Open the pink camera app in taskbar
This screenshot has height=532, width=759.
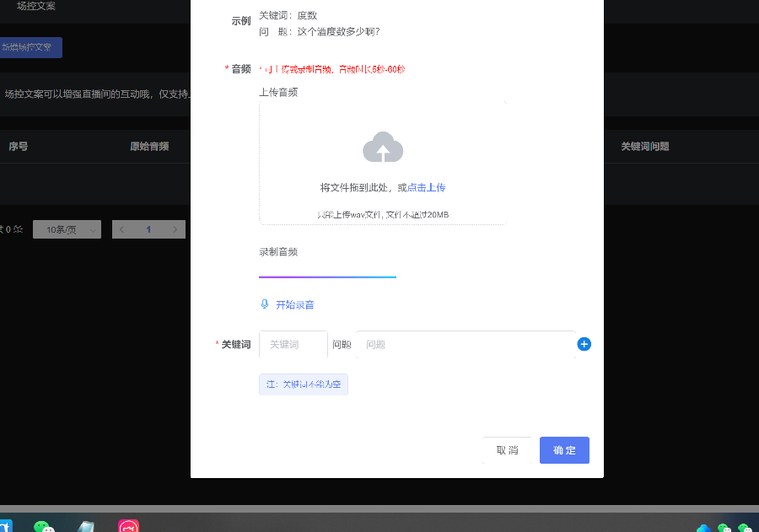(128, 526)
